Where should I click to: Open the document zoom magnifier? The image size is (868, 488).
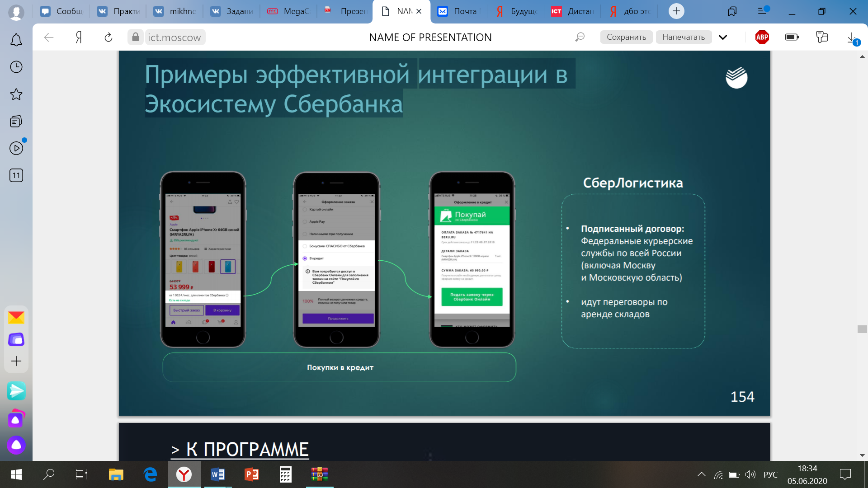coord(580,37)
